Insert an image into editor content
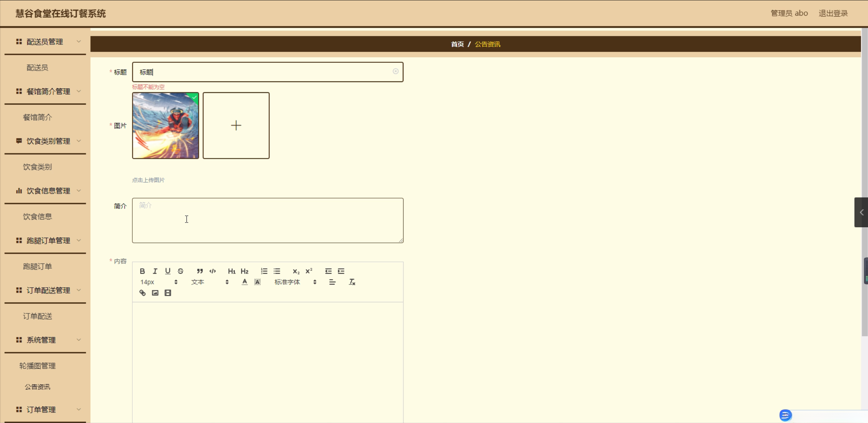 tap(155, 293)
